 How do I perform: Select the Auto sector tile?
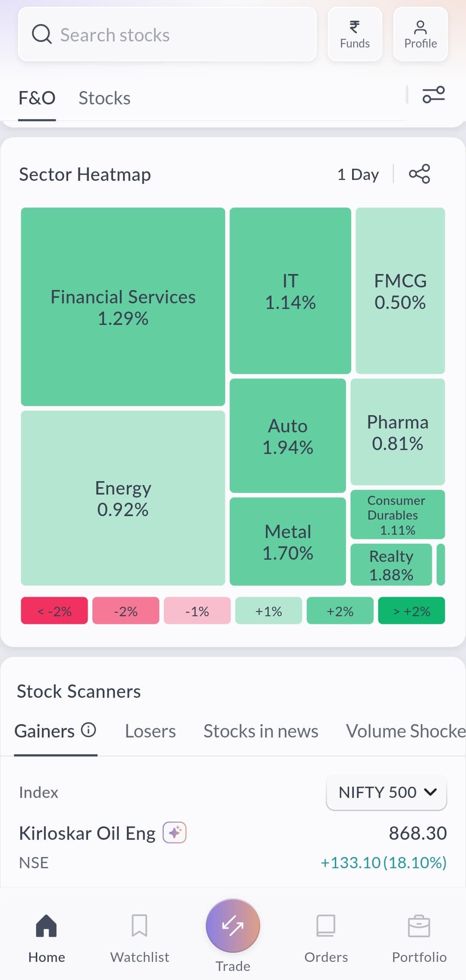coord(288,436)
